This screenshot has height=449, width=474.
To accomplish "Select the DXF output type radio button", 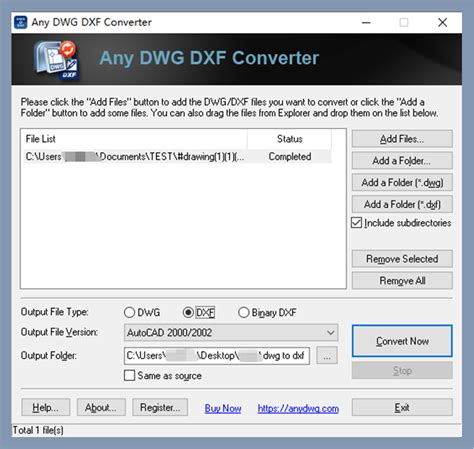I will (x=188, y=312).
